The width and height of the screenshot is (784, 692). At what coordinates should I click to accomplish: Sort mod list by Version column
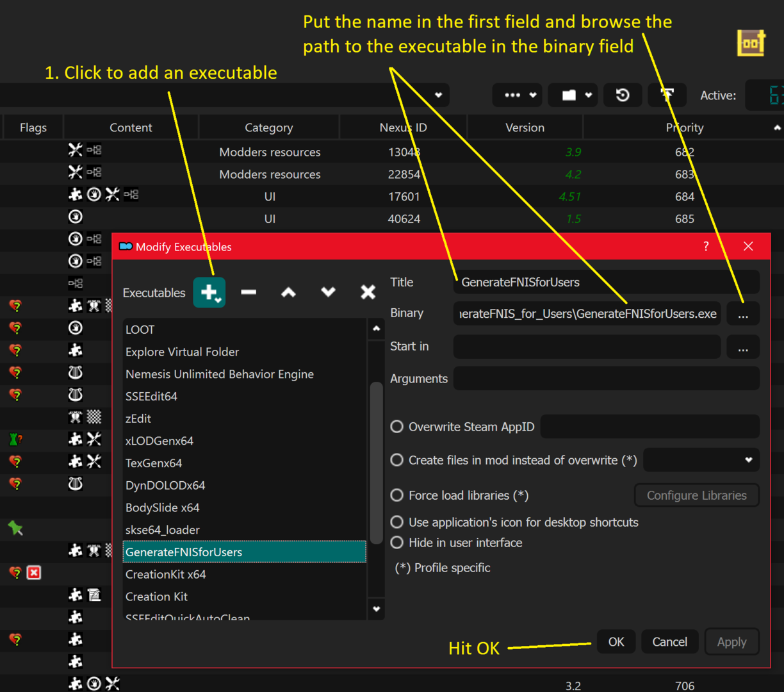coord(525,128)
